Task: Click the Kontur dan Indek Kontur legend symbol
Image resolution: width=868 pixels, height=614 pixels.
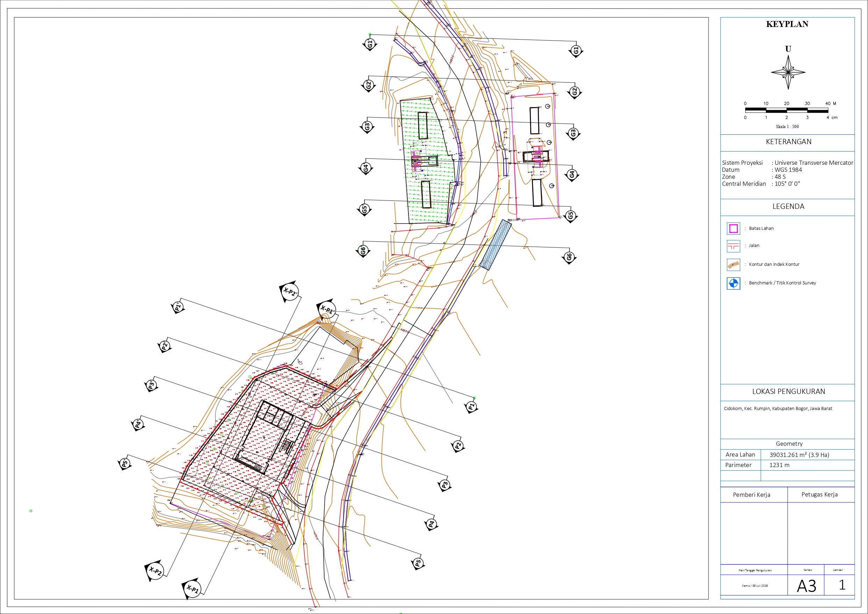Action: point(733,264)
